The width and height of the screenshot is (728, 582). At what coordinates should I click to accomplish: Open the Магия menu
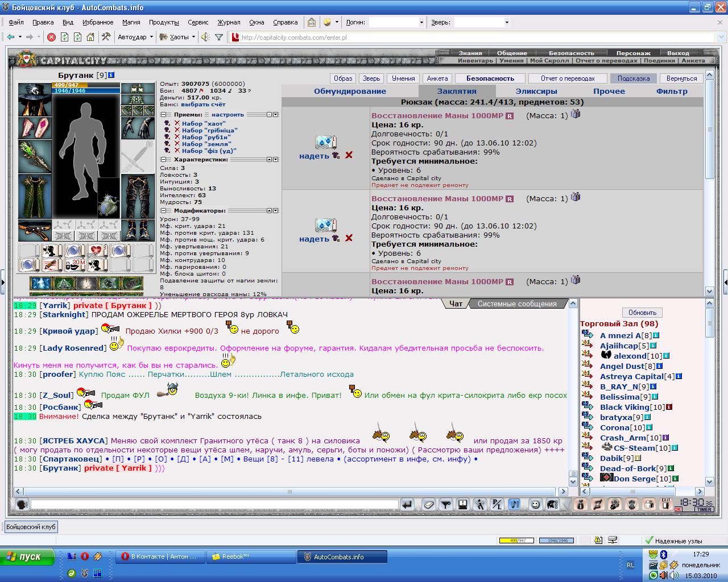[x=131, y=22]
